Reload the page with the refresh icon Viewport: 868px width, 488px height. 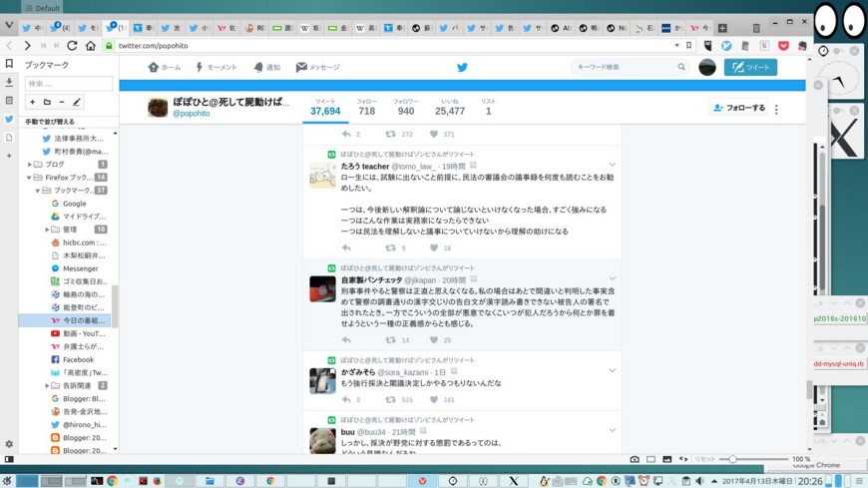click(72, 46)
